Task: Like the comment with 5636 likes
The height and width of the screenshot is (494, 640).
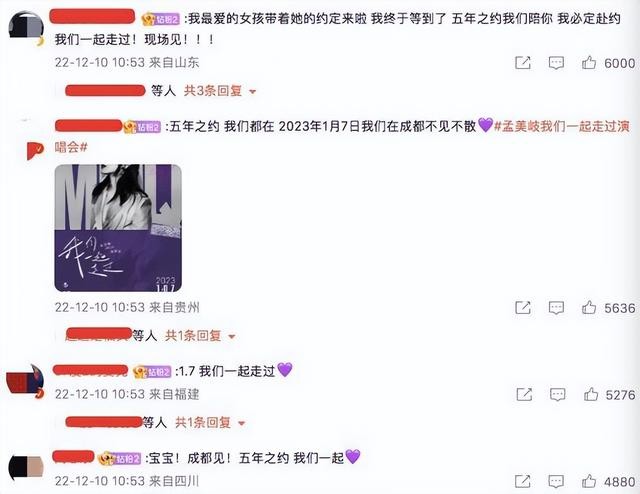Action: click(589, 307)
